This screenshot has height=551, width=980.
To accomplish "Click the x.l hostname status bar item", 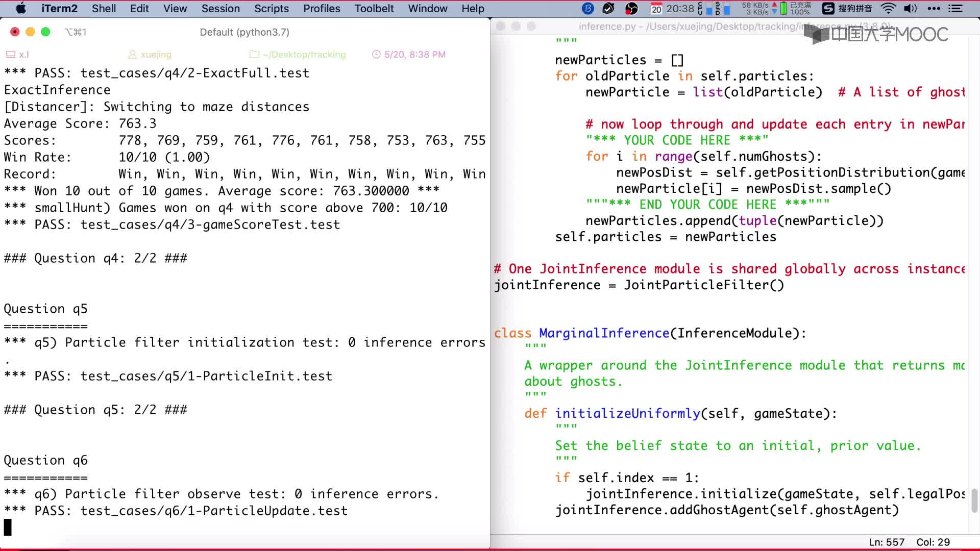I will (17, 54).
